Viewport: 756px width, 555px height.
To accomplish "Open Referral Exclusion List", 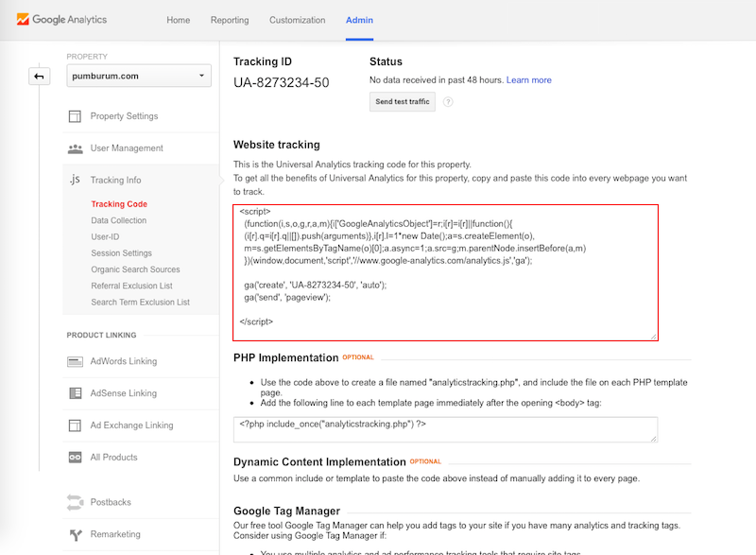I will pos(131,286).
